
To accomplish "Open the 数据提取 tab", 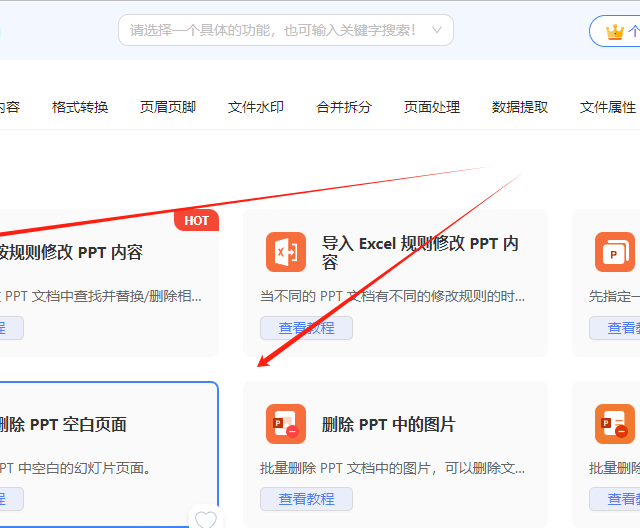I will click(x=520, y=107).
